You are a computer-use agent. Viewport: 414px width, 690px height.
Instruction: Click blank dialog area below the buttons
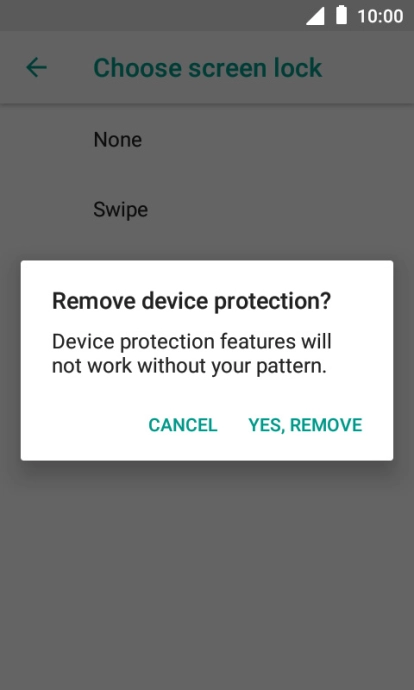(x=207, y=449)
